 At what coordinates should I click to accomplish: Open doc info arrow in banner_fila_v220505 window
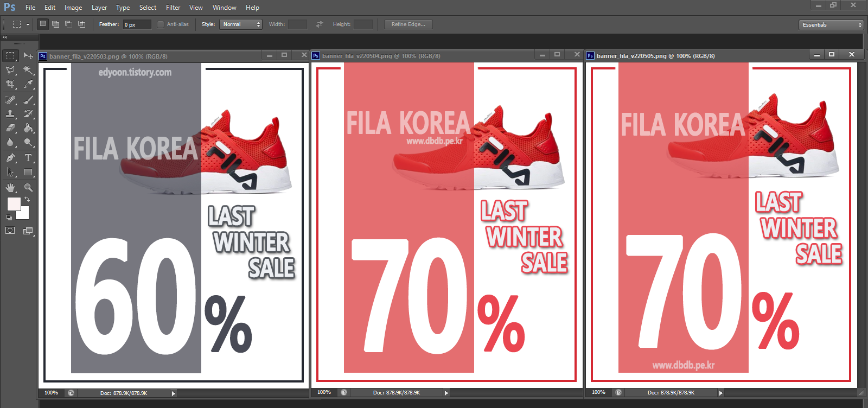(x=721, y=393)
